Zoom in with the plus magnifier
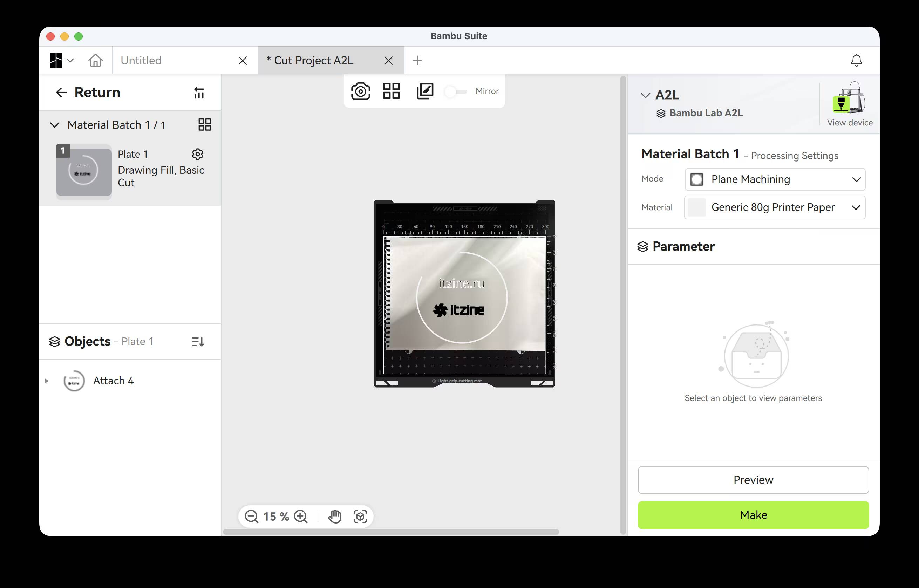 [301, 517]
